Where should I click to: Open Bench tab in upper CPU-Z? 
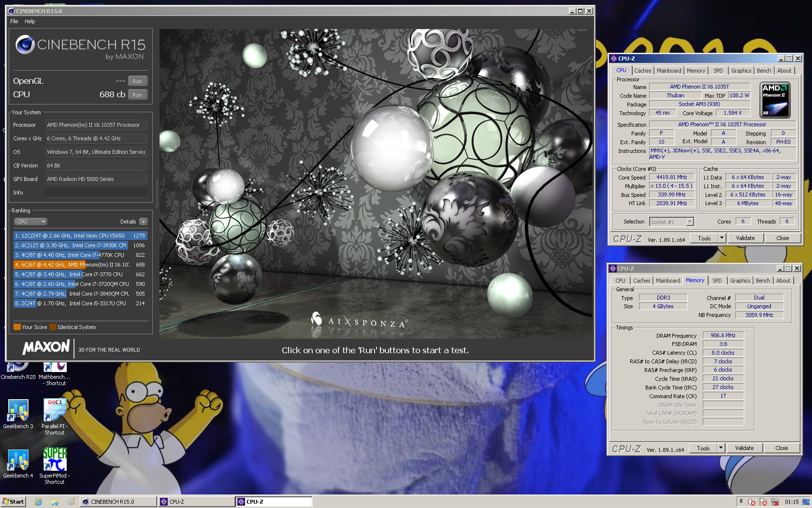(x=764, y=71)
